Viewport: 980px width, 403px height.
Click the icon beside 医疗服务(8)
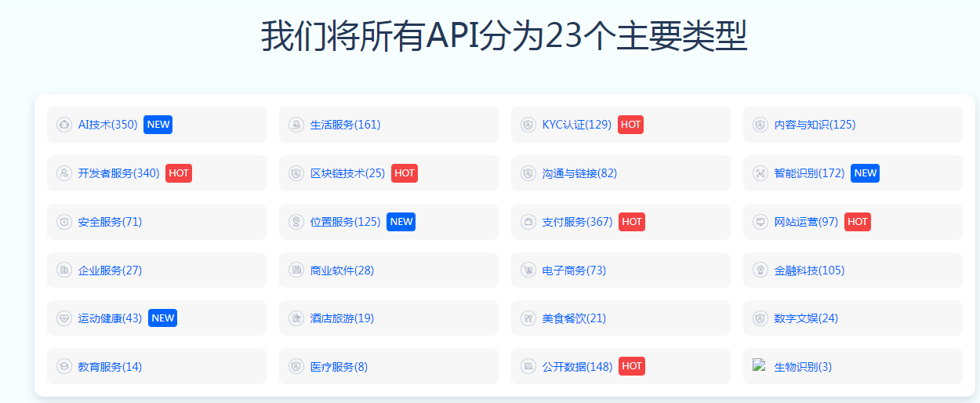[296, 366]
